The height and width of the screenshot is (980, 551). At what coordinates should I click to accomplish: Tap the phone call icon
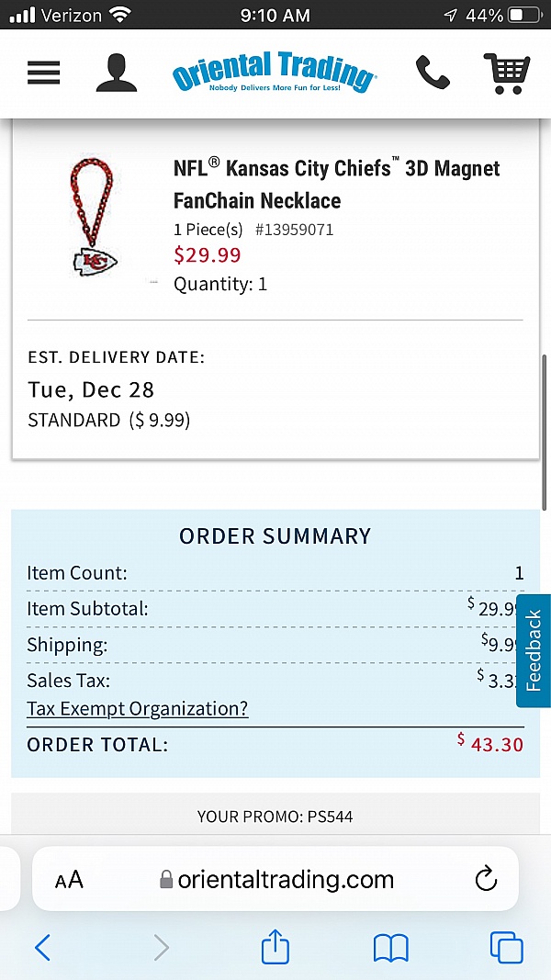pos(433,73)
